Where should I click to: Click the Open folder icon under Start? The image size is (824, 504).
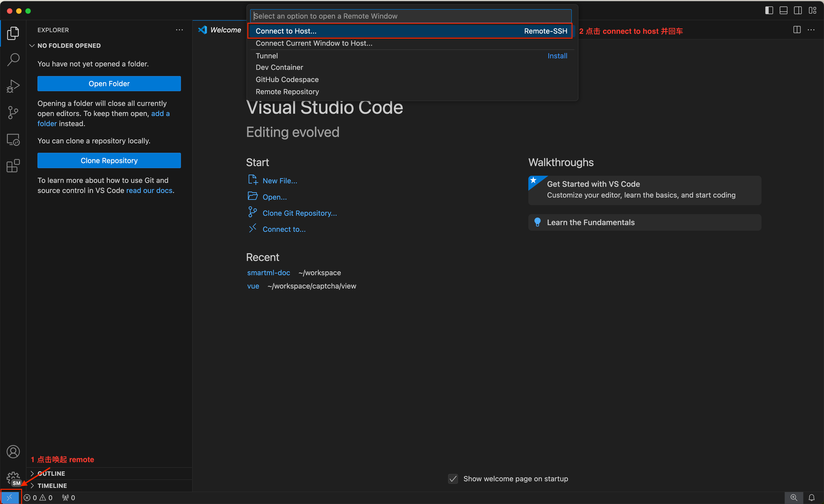tap(252, 196)
